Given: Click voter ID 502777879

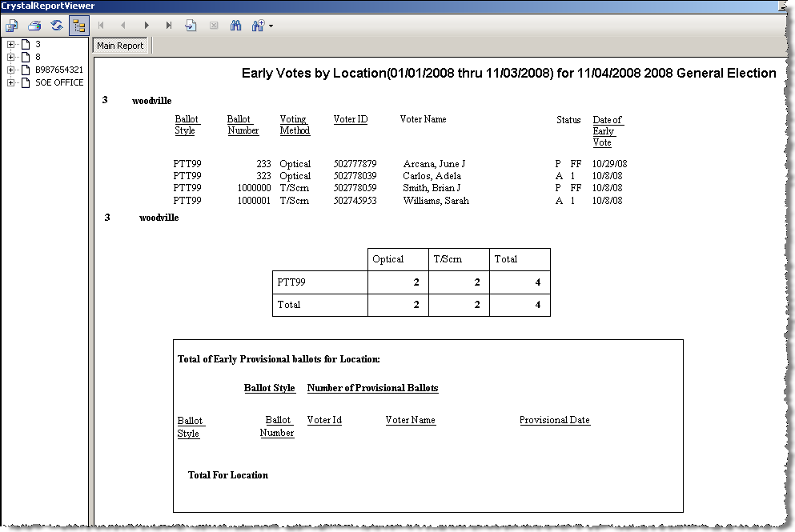Looking at the screenshot, I should point(355,164).
